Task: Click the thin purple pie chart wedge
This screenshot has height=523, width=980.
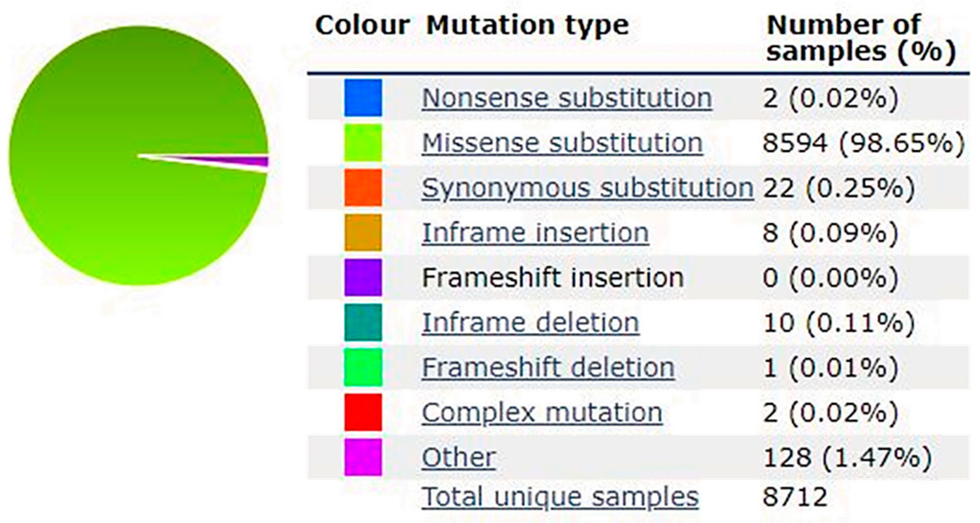Action: (x=259, y=162)
